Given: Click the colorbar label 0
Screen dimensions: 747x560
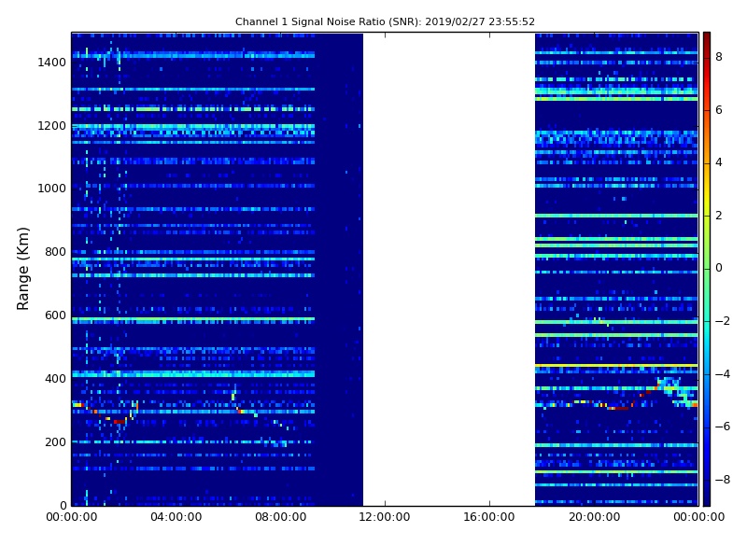Looking at the screenshot, I should (x=719, y=268).
